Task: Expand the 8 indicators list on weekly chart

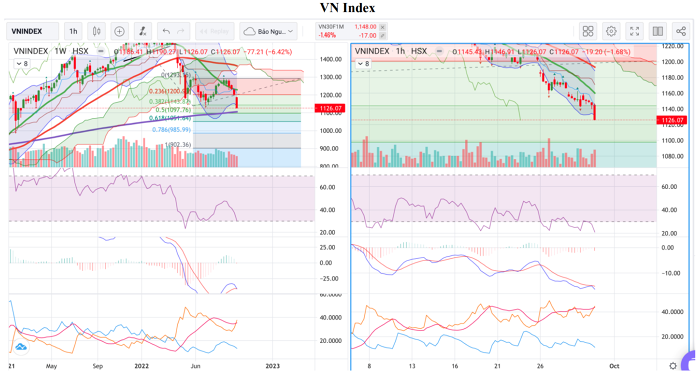Action: tap(22, 64)
